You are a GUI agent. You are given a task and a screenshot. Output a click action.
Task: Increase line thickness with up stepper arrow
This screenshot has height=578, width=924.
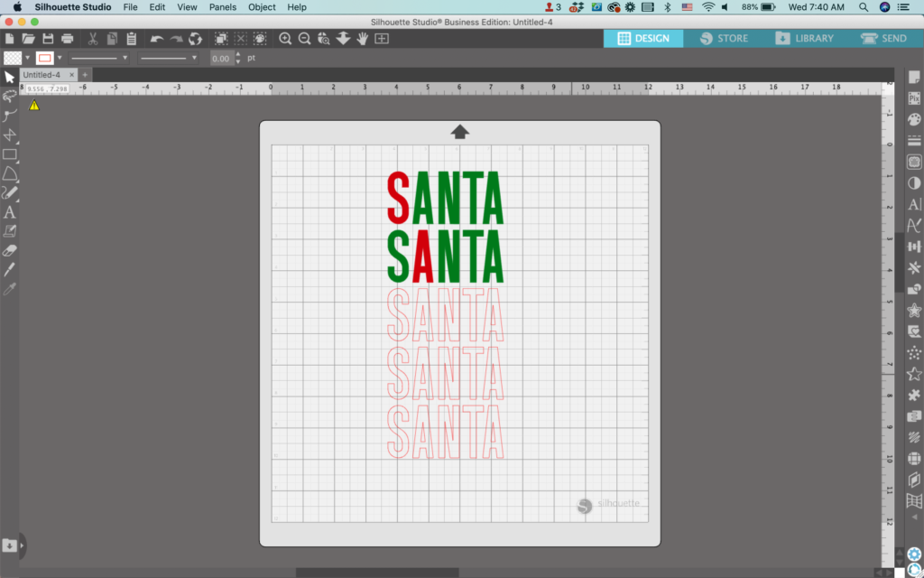pyautogui.click(x=238, y=55)
